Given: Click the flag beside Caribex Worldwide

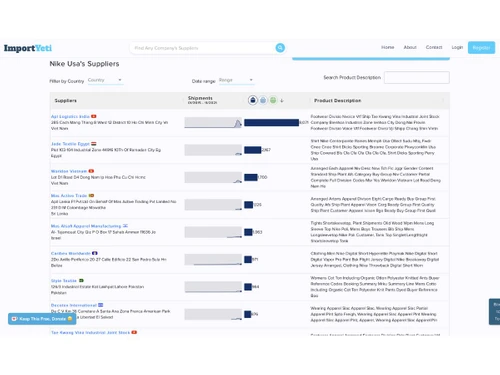Looking at the screenshot, I should click(x=95, y=253).
